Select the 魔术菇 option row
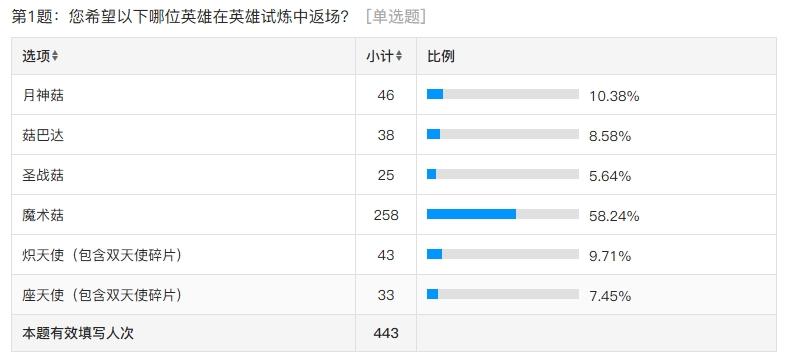The height and width of the screenshot is (361, 795). [393, 215]
